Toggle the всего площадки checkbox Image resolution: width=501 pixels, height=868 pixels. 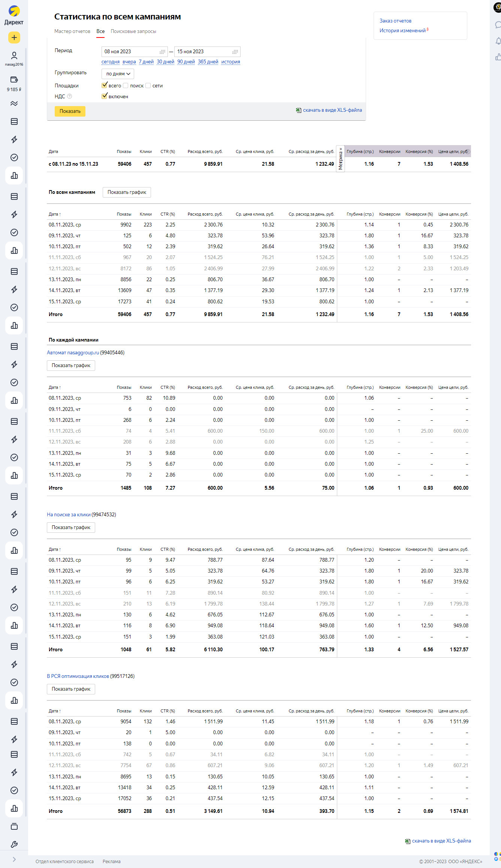coord(105,85)
